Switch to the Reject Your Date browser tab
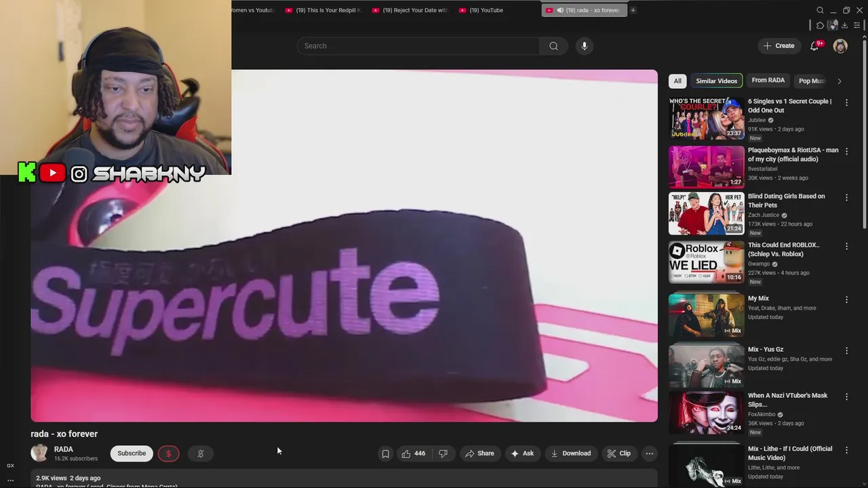Screen dimensions: 868x488 pyautogui.click(x=410, y=10)
